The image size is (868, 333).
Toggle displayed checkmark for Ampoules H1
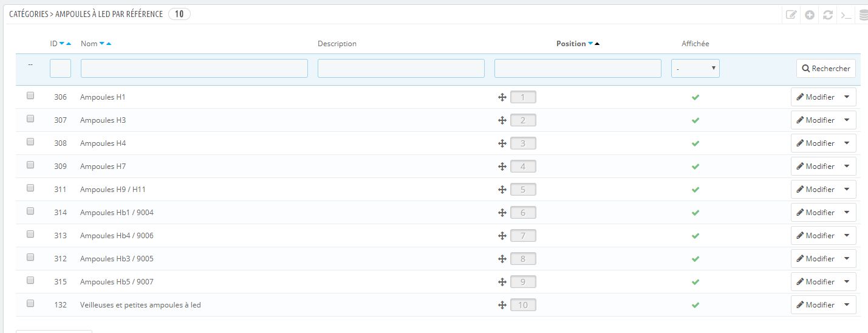click(x=695, y=97)
